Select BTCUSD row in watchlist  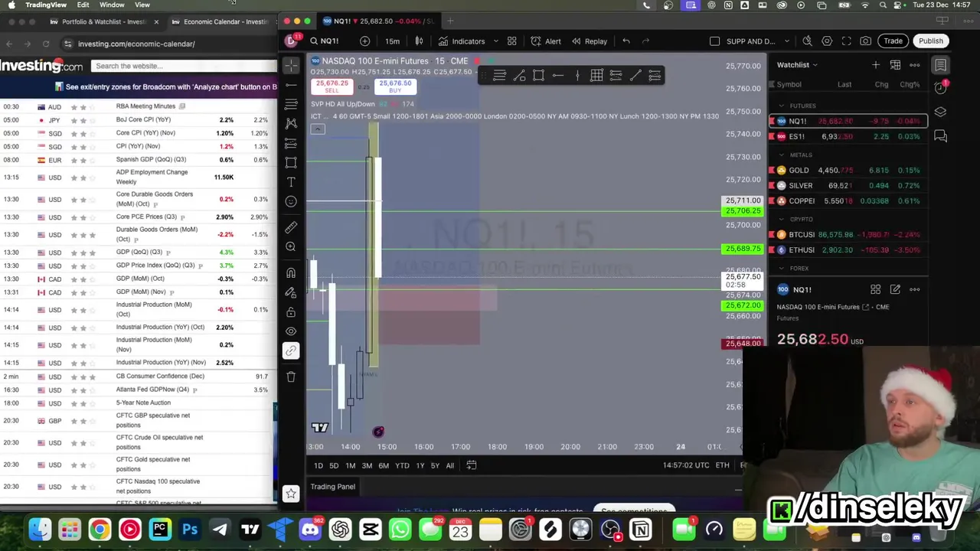848,235
